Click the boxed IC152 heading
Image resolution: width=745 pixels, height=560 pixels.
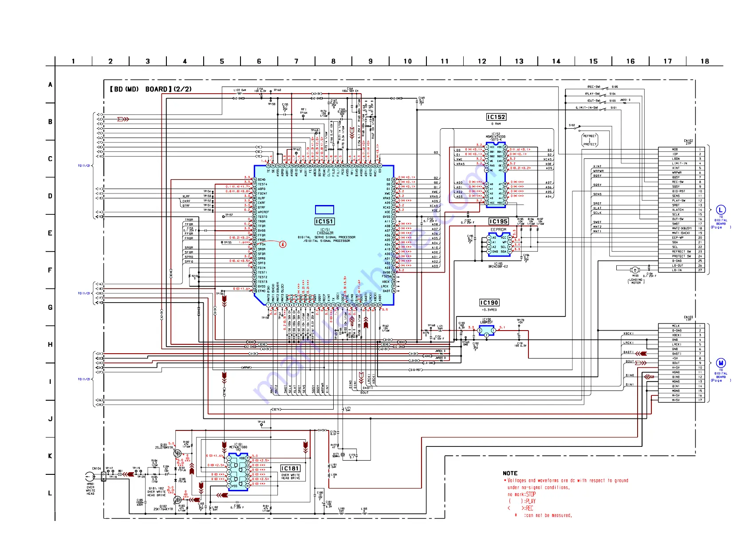click(x=496, y=117)
